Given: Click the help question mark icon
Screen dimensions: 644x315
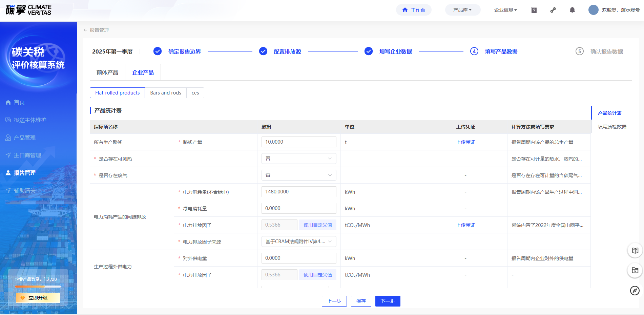Looking at the screenshot, I should click(534, 10).
